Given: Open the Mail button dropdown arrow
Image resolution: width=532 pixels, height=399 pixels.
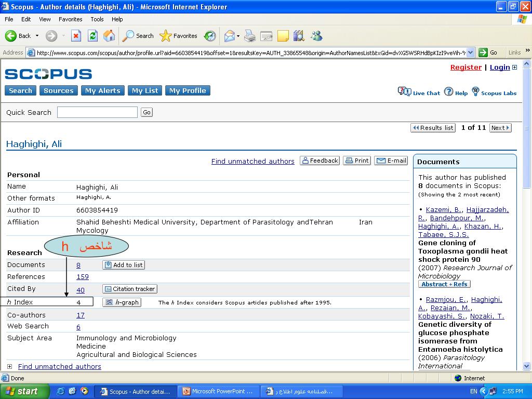Looking at the screenshot, I should (x=238, y=36).
